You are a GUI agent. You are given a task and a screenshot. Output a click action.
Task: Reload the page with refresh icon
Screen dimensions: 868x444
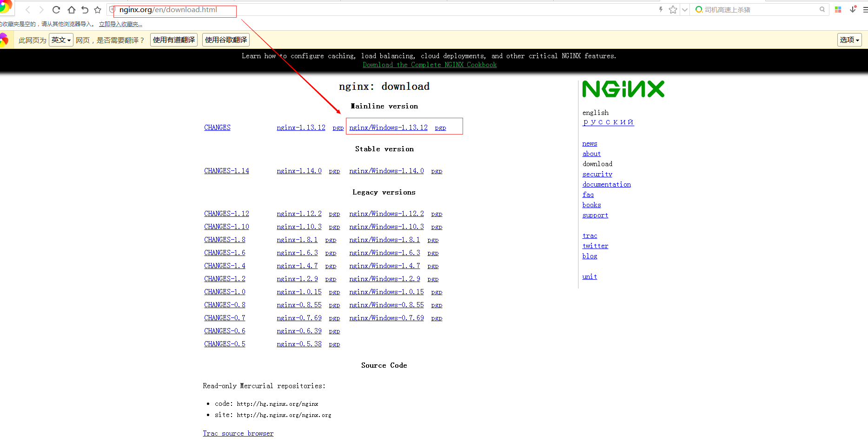56,10
